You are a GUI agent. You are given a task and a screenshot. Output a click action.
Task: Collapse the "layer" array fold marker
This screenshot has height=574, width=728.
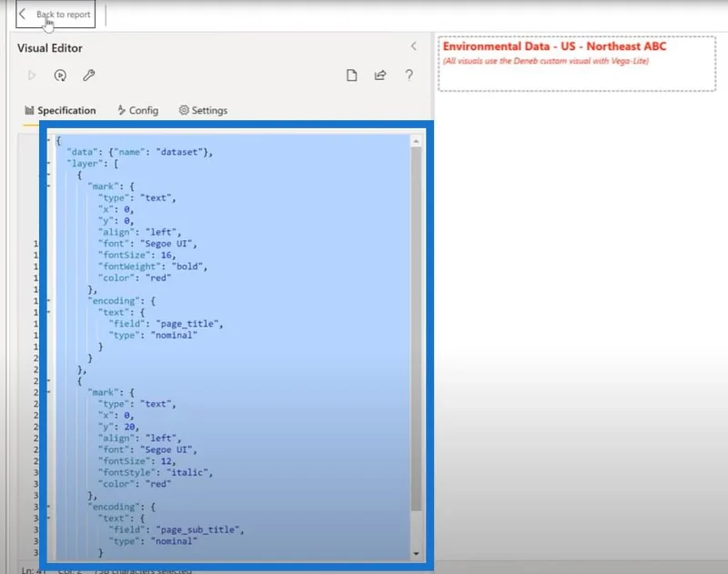point(48,164)
